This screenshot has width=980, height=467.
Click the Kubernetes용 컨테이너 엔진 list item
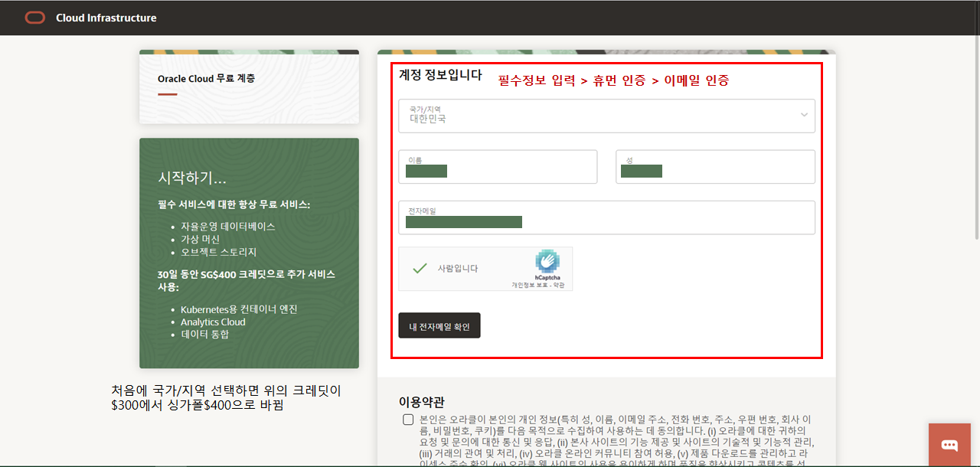(x=239, y=309)
